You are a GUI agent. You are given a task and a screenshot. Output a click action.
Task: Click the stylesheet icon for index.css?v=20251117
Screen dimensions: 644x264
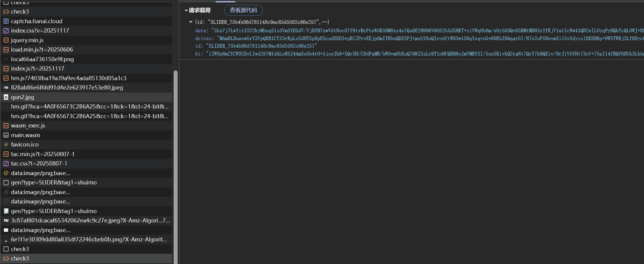pyautogui.click(x=6, y=31)
